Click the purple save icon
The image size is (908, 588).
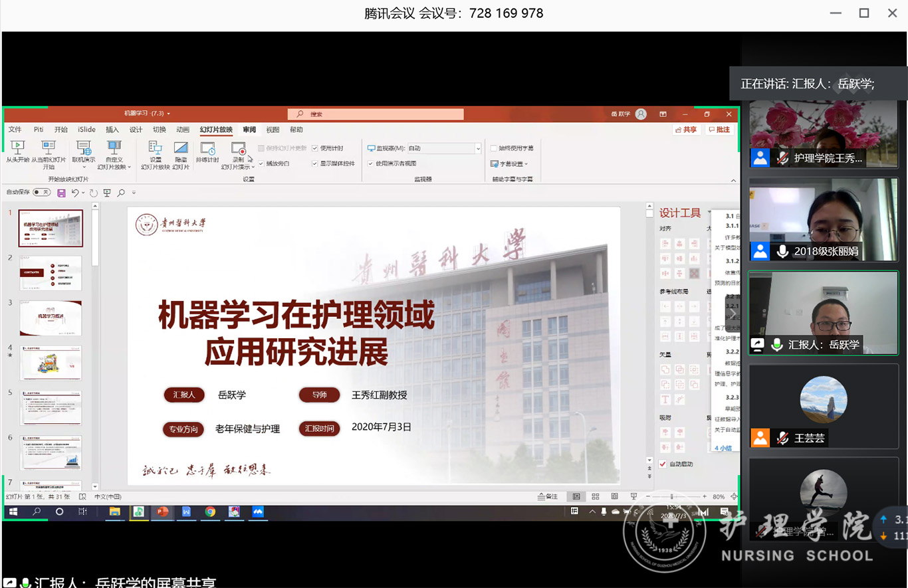coord(61,193)
